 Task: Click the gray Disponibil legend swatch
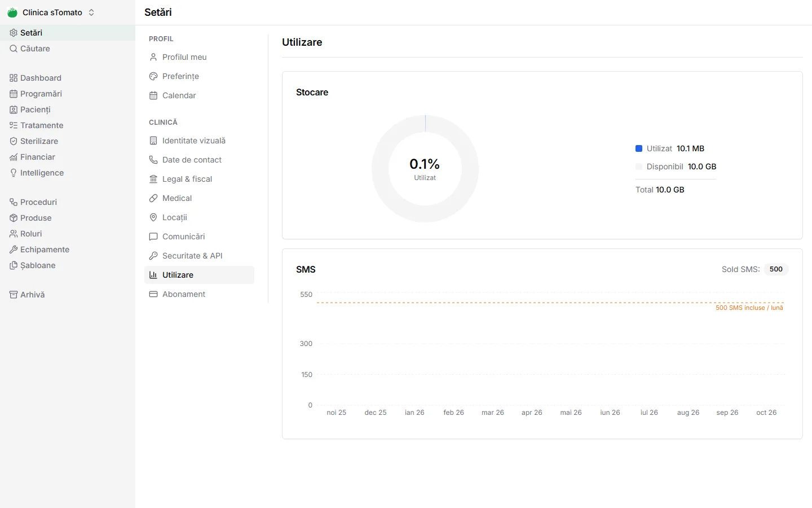pos(639,167)
